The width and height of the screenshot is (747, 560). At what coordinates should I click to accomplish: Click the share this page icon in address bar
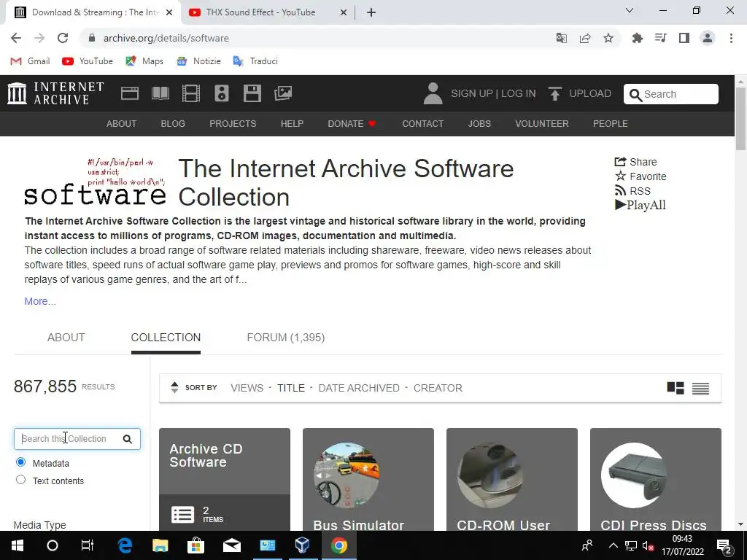585,38
